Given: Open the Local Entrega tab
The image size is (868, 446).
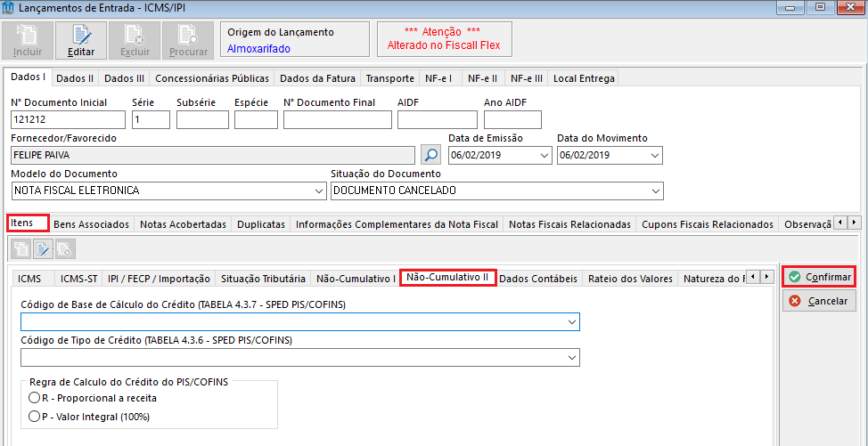Looking at the screenshot, I should pyautogui.click(x=584, y=78).
